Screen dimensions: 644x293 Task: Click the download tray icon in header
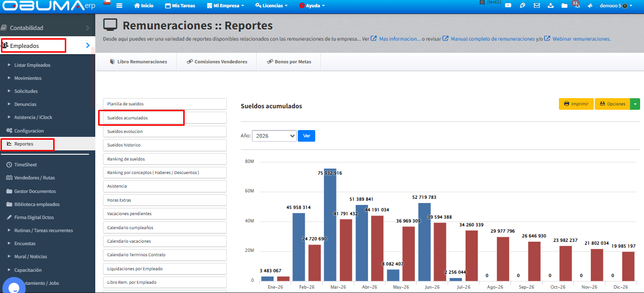(x=551, y=6)
